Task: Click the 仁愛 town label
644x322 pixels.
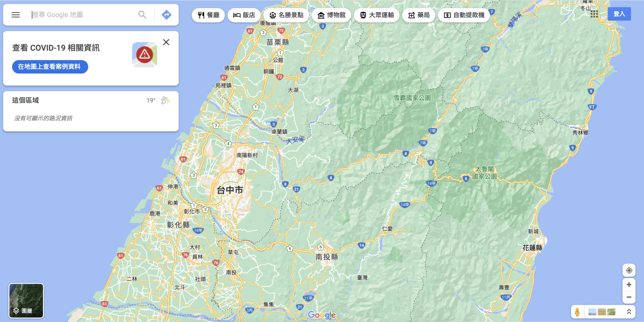Action: click(387, 229)
